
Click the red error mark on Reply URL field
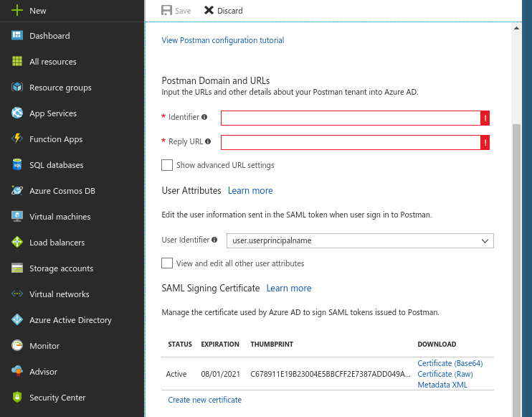[x=485, y=143]
